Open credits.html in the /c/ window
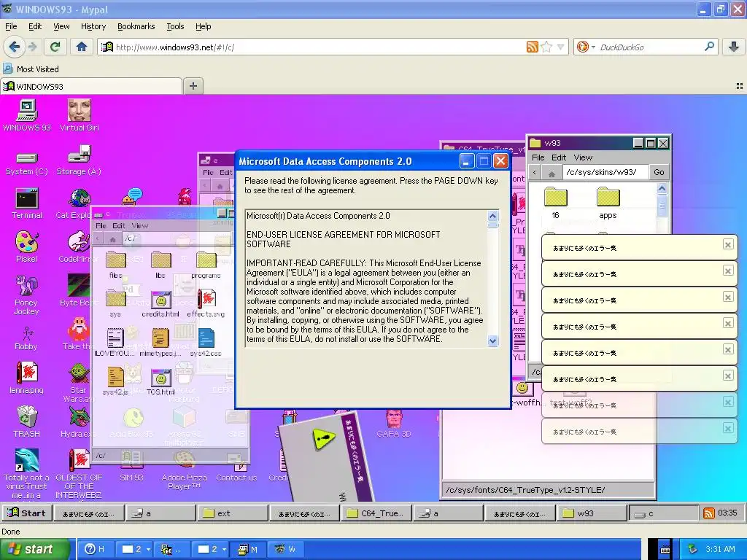 tap(160, 304)
